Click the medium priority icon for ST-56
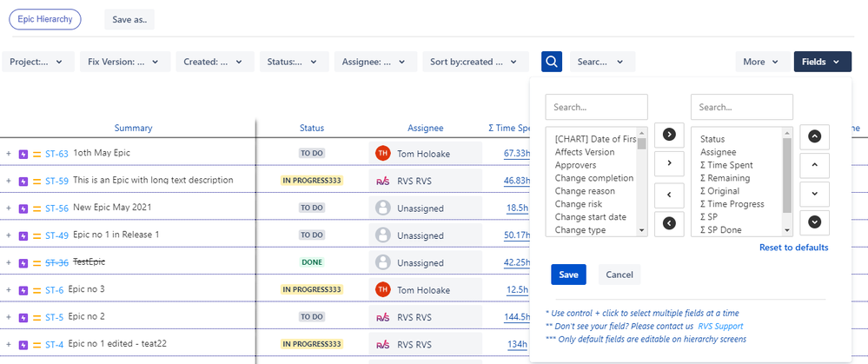Image resolution: width=868 pixels, height=364 pixels. (37, 208)
